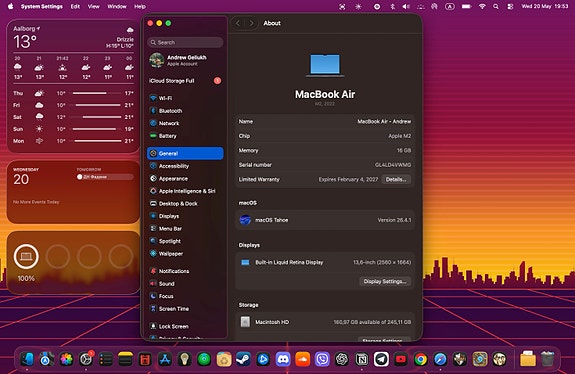The height and width of the screenshot is (374, 575).
Task: Open the System Settings app menu
Action: tap(41, 6)
